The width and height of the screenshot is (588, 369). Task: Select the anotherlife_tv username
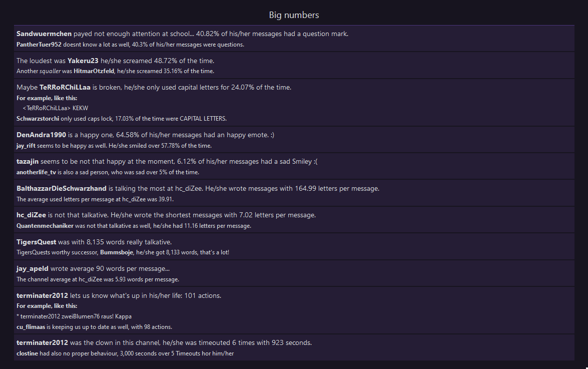[x=37, y=172]
